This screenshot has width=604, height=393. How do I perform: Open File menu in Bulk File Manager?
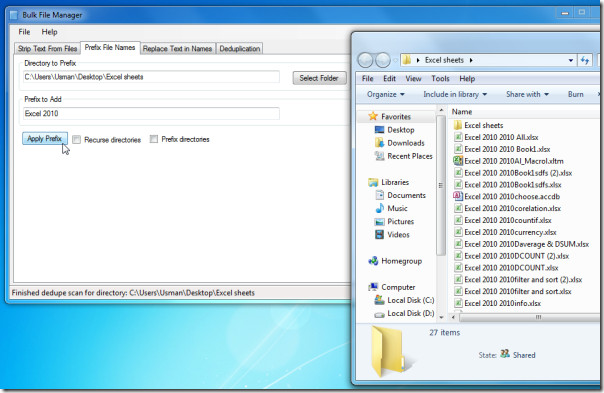pyautogui.click(x=24, y=32)
